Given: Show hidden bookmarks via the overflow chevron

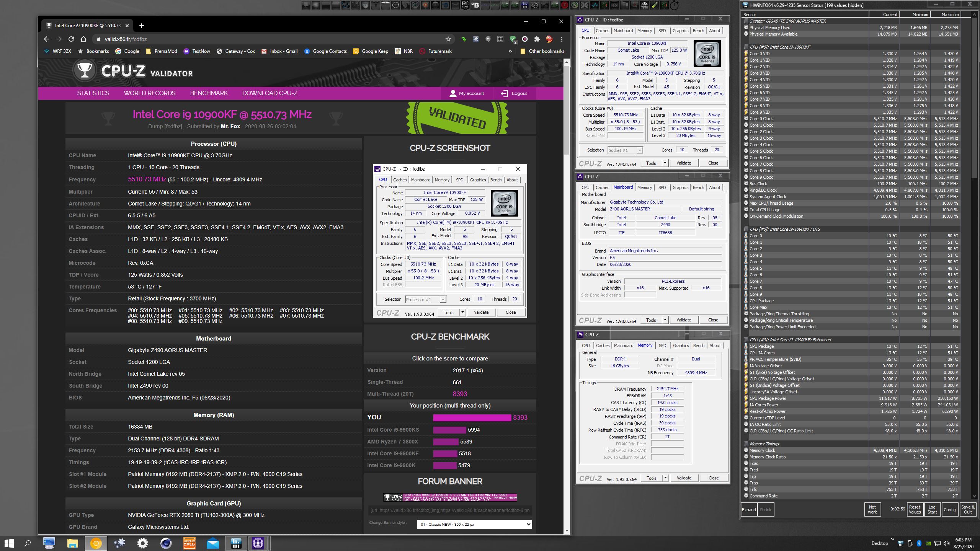Looking at the screenshot, I should [x=510, y=51].
